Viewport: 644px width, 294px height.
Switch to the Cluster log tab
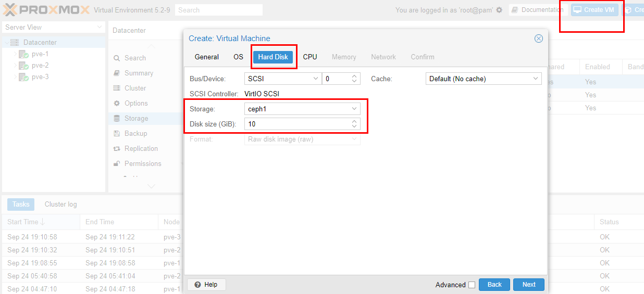point(61,204)
